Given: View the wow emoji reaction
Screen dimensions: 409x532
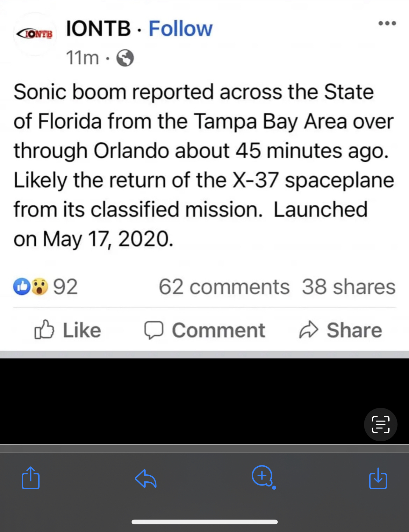Looking at the screenshot, I should click(x=39, y=287).
